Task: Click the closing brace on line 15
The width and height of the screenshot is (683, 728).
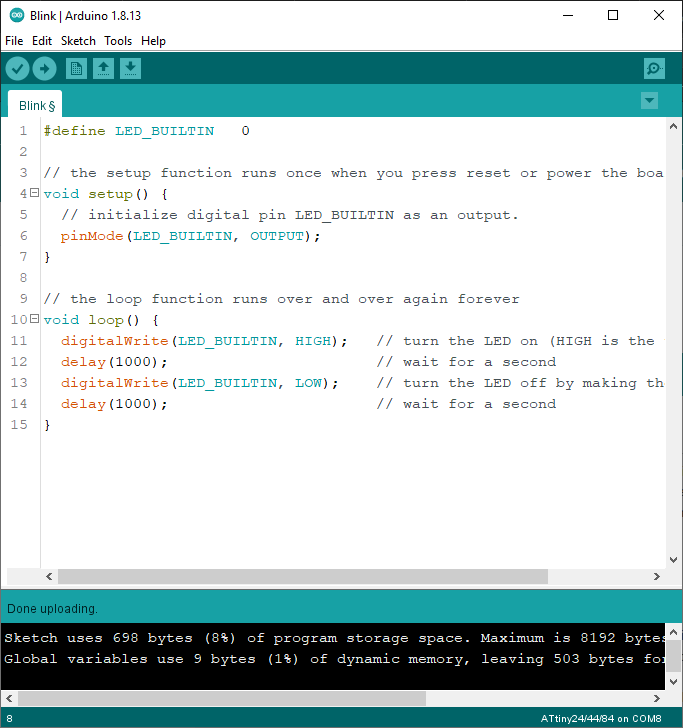Action: 47,425
